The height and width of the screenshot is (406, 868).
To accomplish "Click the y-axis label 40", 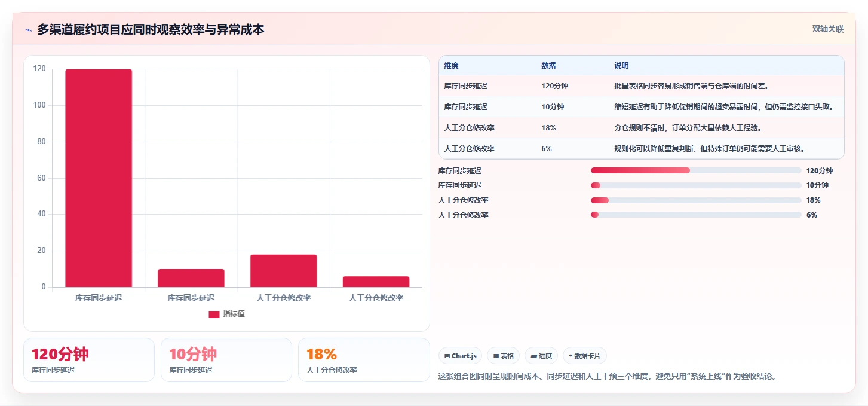I will tap(41, 214).
